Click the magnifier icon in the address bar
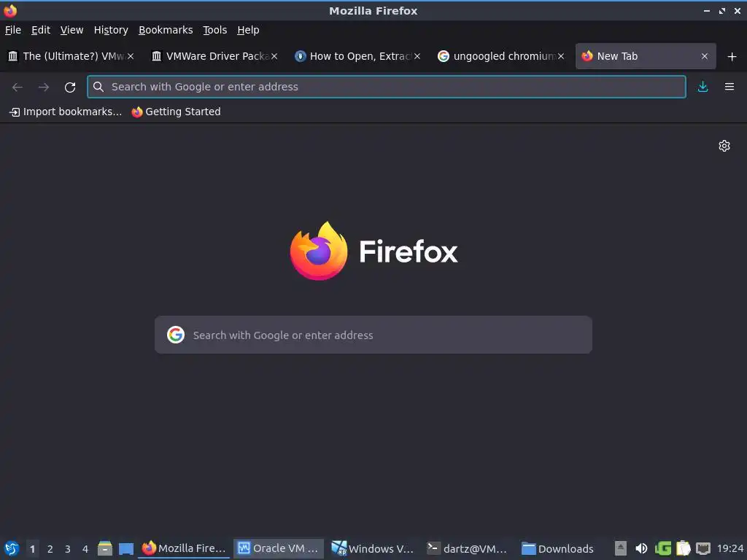 98,87
